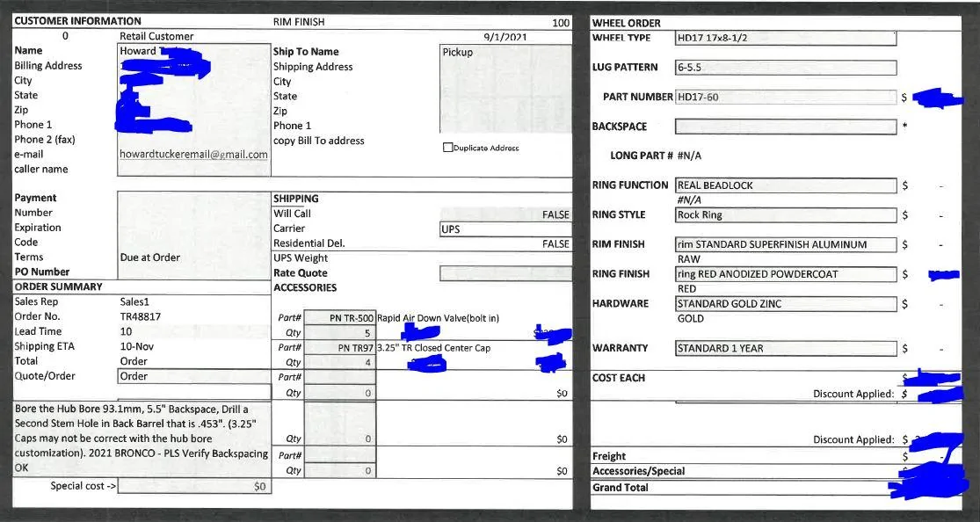The width and height of the screenshot is (980, 522).
Task: Click the CUSTOMER INFORMATION heading
Action: click(77, 21)
